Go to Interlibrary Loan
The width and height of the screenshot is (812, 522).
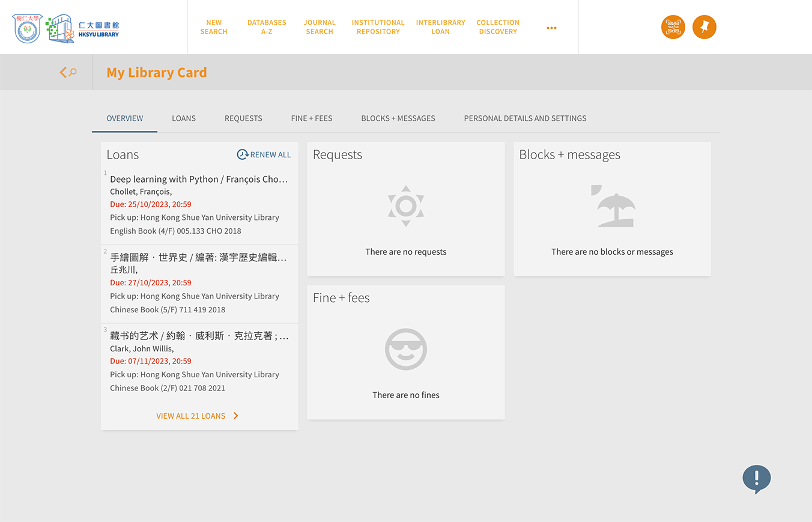440,27
